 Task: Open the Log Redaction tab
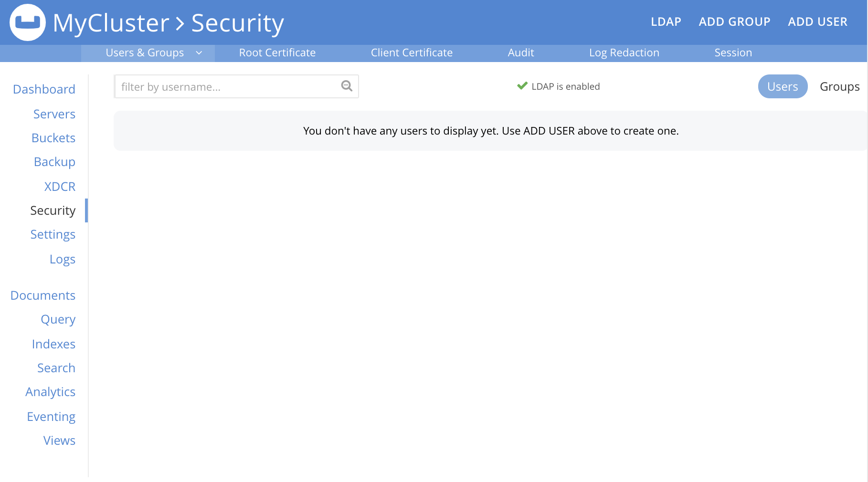pos(624,53)
